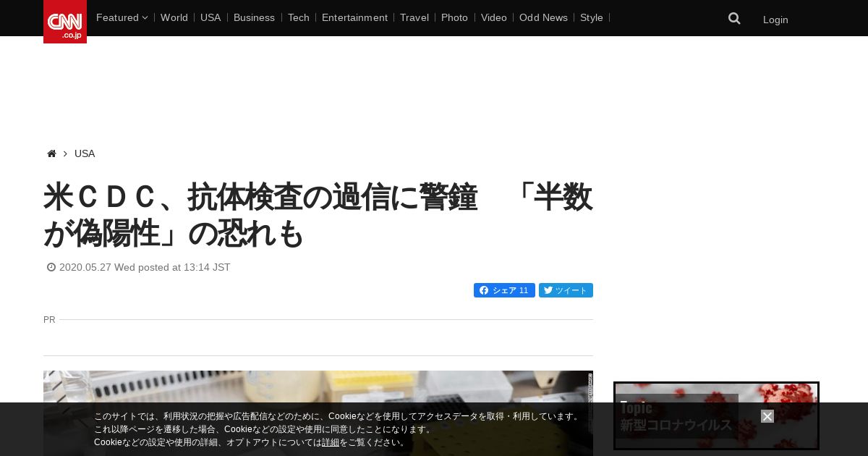Go to the Photo section
This screenshot has width=868, height=456.
click(x=454, y=17)
